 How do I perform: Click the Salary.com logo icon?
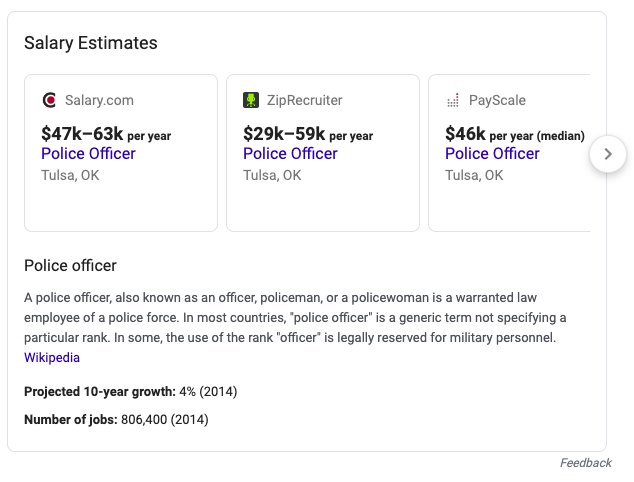click(49, 100)
